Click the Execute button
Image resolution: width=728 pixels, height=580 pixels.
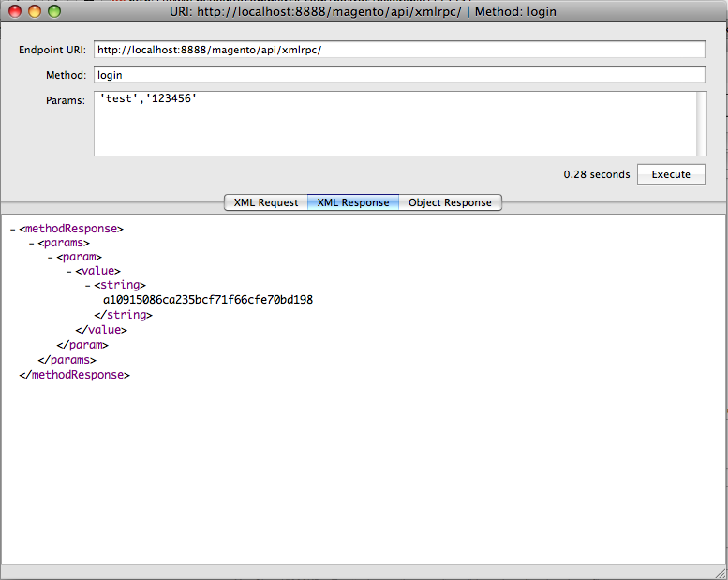671,174
